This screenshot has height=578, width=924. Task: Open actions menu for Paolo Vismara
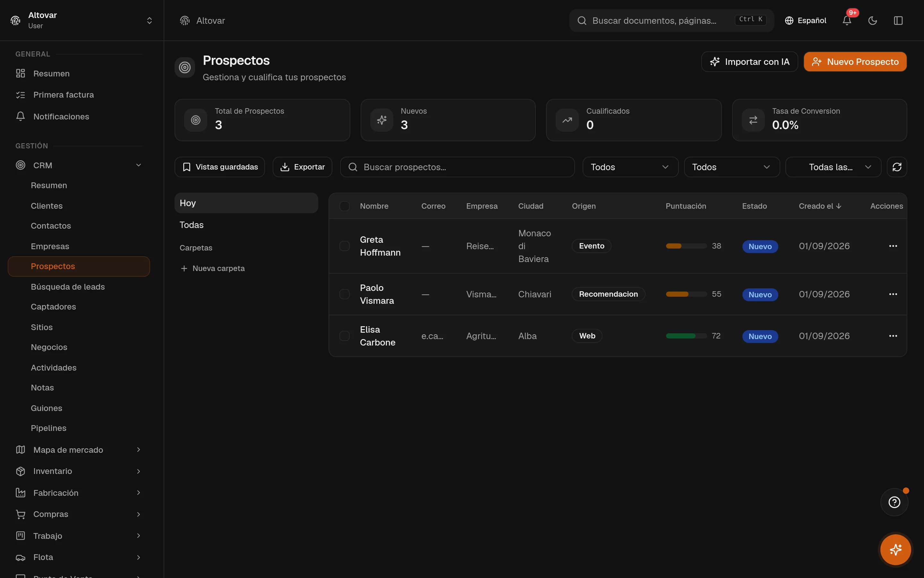point(893,294)
